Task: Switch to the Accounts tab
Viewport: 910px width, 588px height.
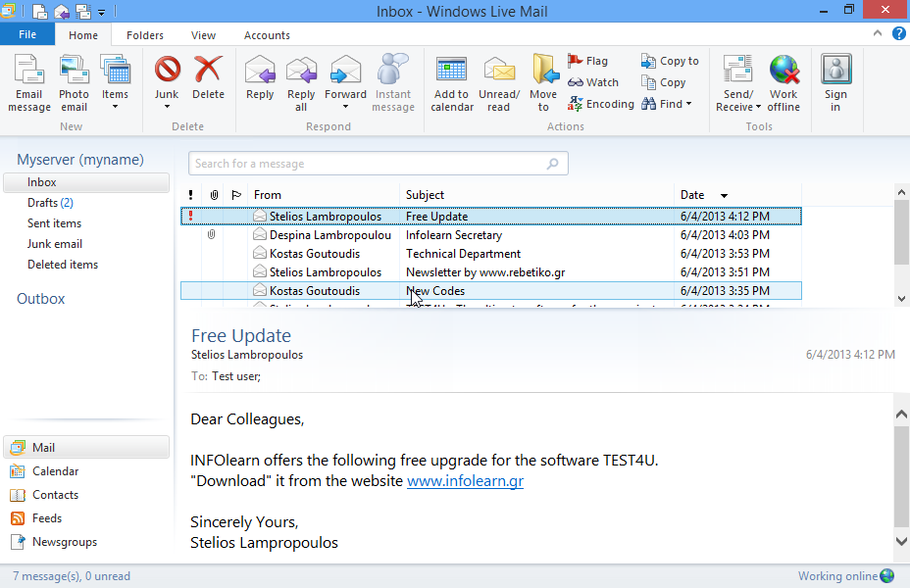Action: 267,35
